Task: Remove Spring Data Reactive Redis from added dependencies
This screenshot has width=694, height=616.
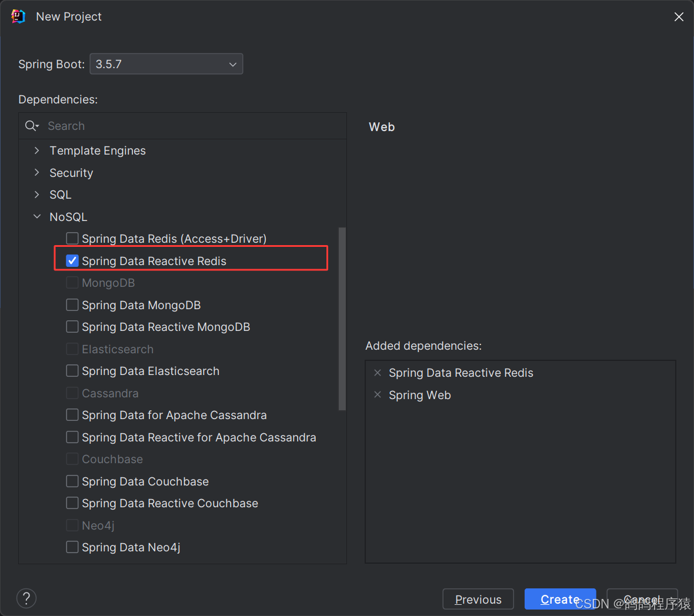Action: (378, 373)
